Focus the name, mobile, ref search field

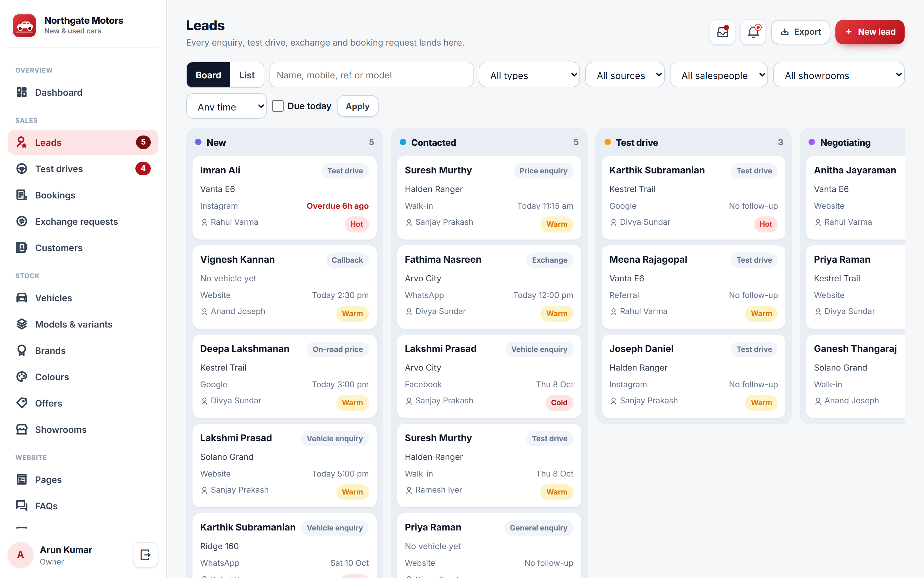pos(371,75)
